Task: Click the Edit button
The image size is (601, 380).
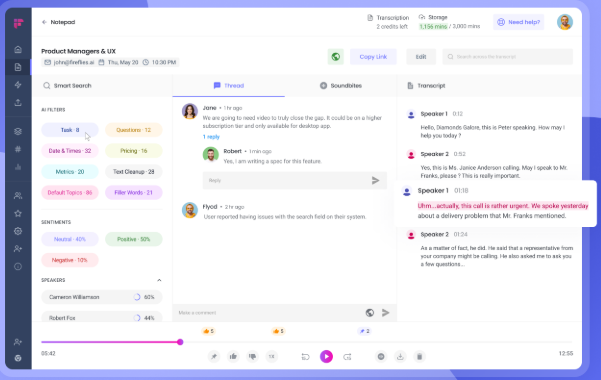Action: (421, 57)
